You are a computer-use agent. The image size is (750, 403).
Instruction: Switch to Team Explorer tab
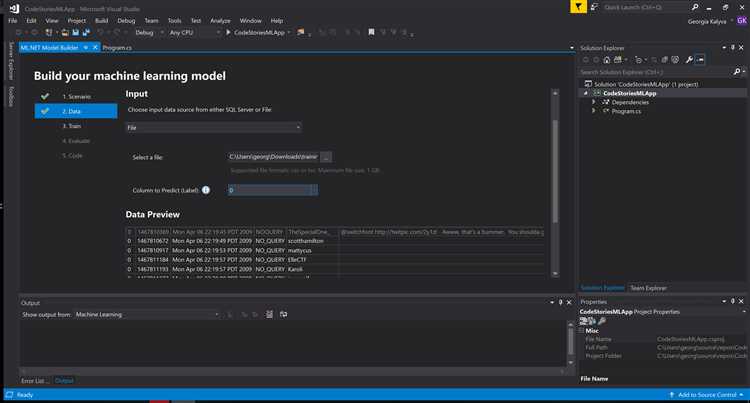[x=648, y=288]
